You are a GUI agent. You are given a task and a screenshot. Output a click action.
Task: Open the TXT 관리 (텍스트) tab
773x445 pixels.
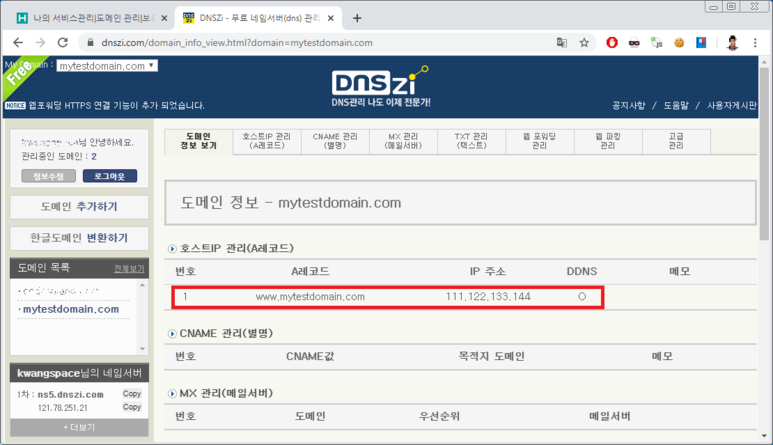click(471, 141)
